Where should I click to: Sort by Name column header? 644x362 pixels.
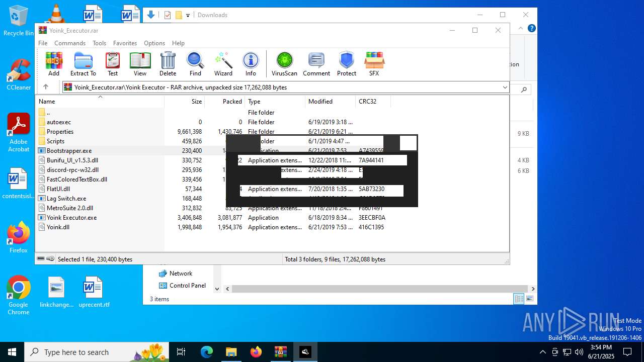point(100,101)
